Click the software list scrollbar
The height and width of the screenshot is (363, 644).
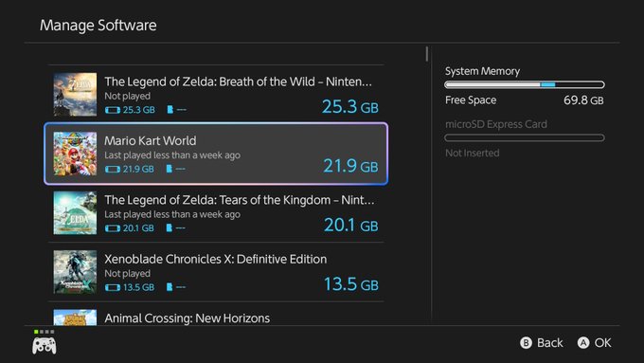pyautogui.click(x=427, y=54)
